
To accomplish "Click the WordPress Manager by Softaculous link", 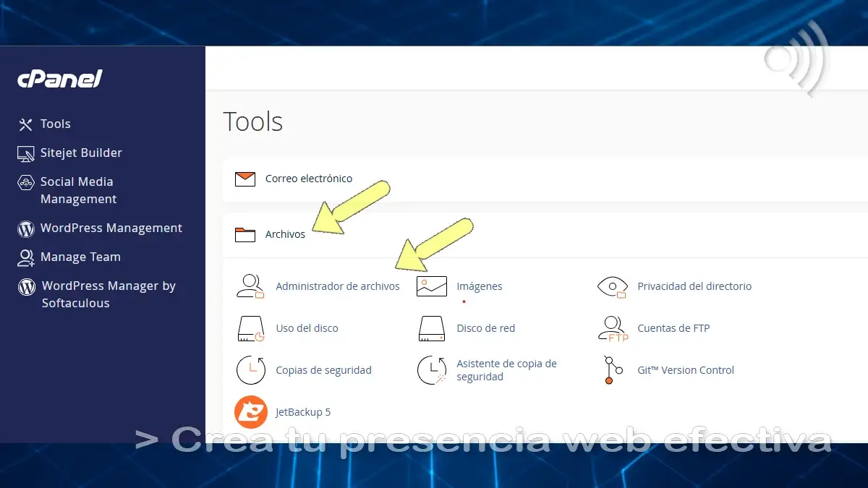I will coord(109,294).
